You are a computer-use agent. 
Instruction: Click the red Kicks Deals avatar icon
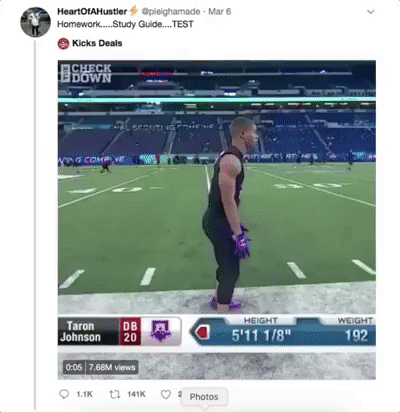(x=63, y=43)
